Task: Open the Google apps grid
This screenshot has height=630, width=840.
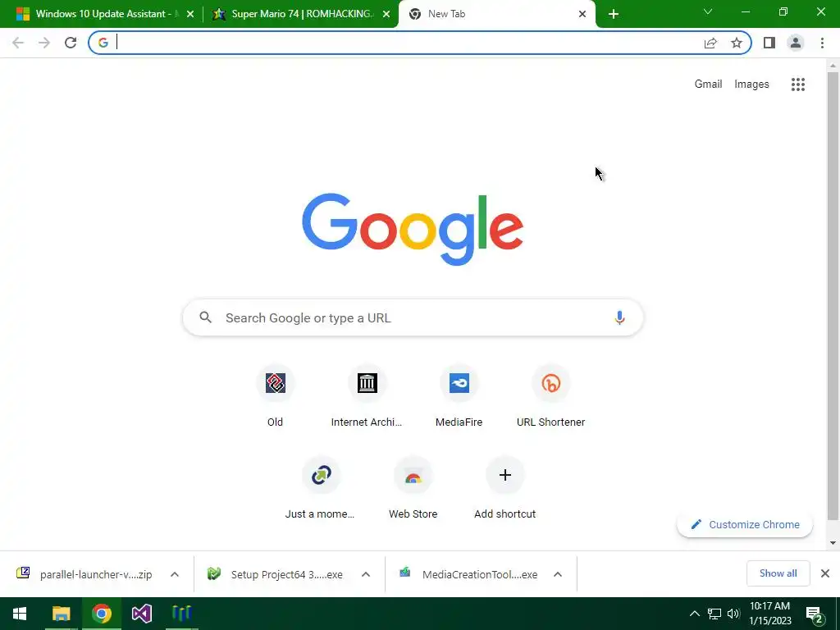Action: pos(797,84)
